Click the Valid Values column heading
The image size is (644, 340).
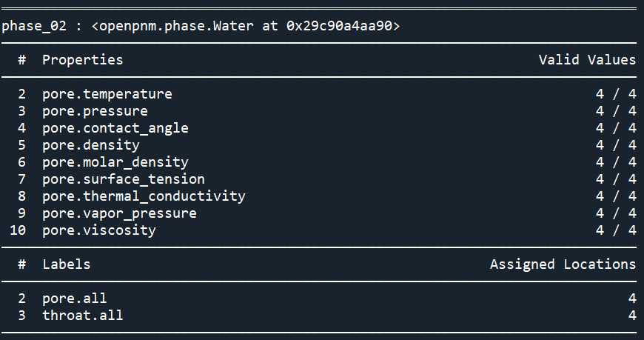587,60
